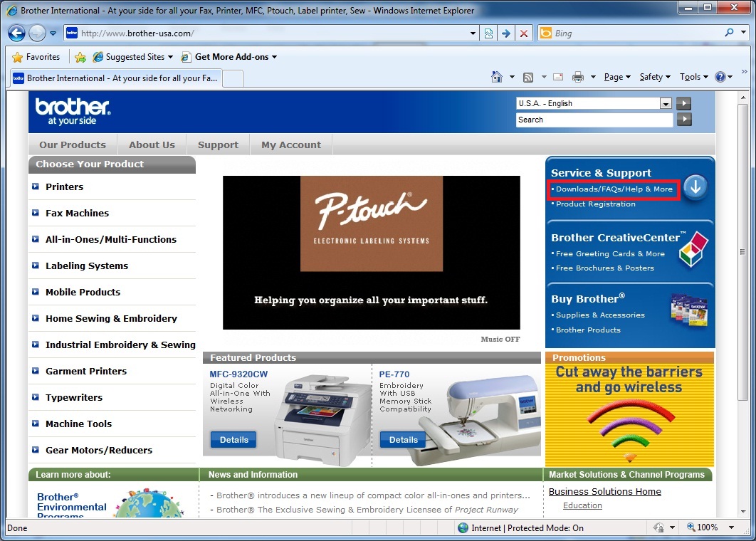The width and height of the screenshot is (756, 541).
Task: Click Details button for MFC-9320CW
Action: tap(233, 440)
